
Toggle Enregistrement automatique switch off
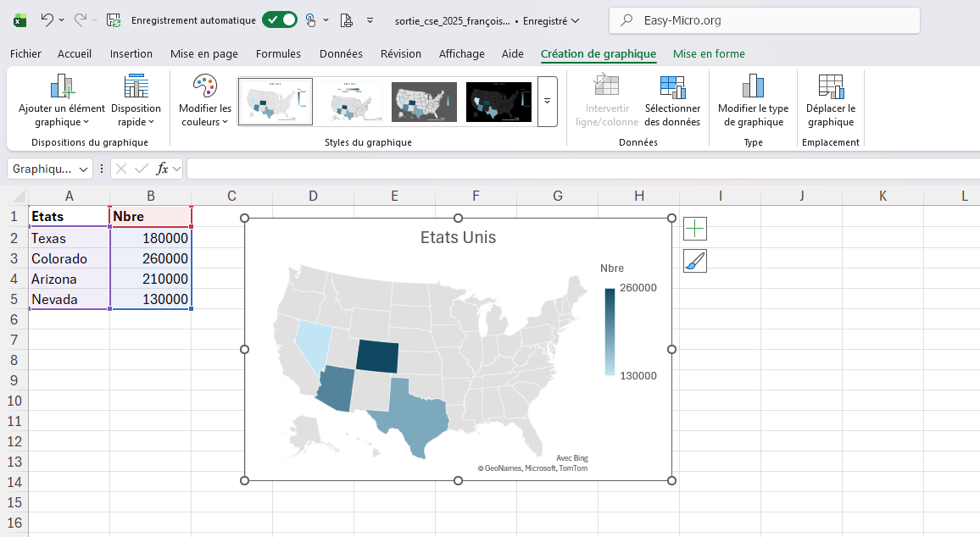[x=279, y=19]
